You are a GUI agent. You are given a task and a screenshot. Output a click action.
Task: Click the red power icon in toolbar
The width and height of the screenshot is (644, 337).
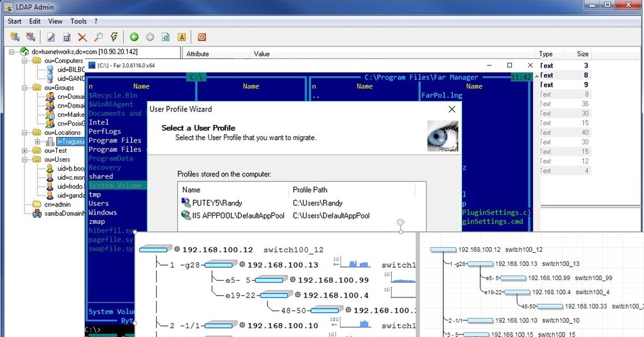click(x=202, y=37)
